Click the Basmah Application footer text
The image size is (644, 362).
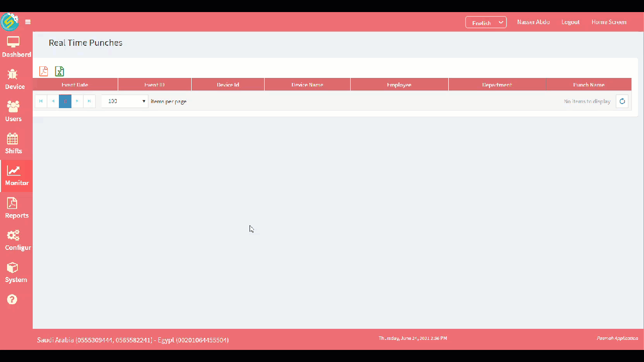[617, 338]
